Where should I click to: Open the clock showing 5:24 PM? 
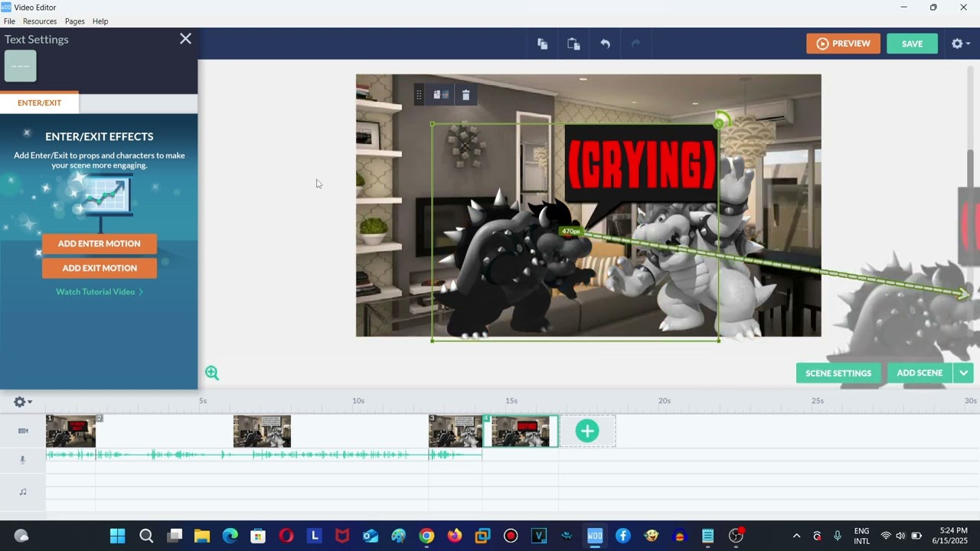pyautogui.click(x=950, y=536)
